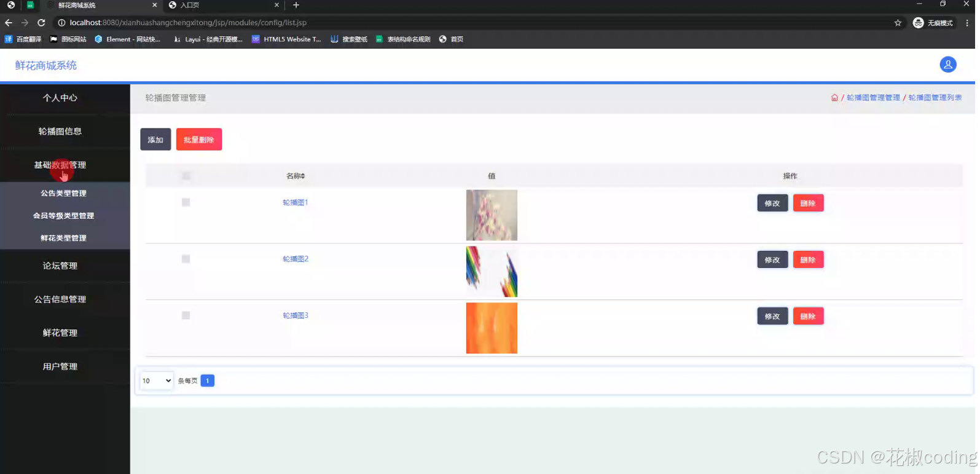Viewport: 980px width, 474px height.
Task: Open the 图标网站 bookmark
Action: pos(68,39)
